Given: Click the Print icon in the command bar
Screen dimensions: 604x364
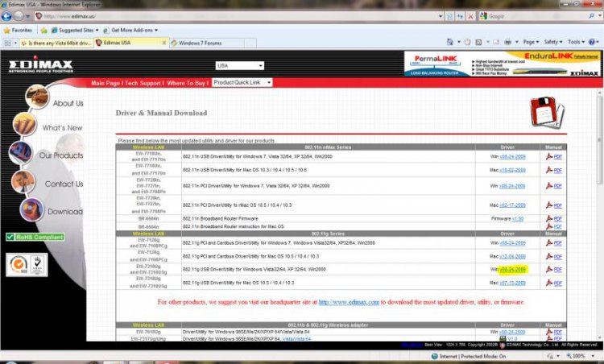Looking at the screenshot, I should click(507, 42).
